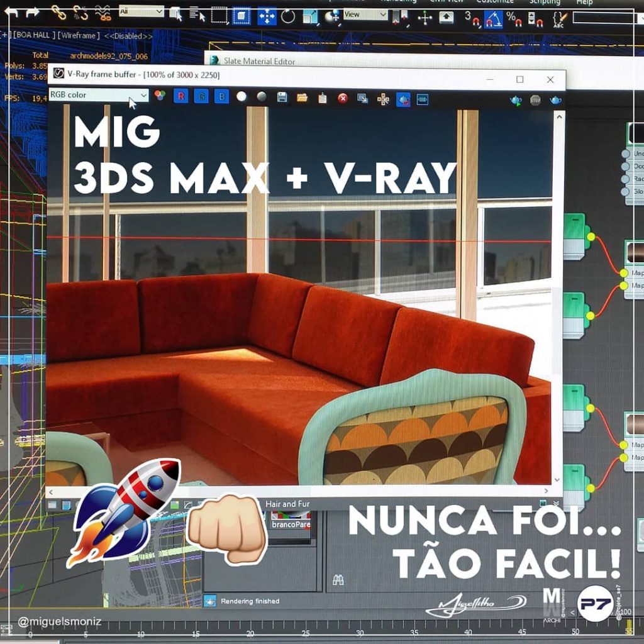The width and height of the screenshot is (644, 644).
Task: Expand the double-chevron below frame buffer
Action: pos(556,503)
